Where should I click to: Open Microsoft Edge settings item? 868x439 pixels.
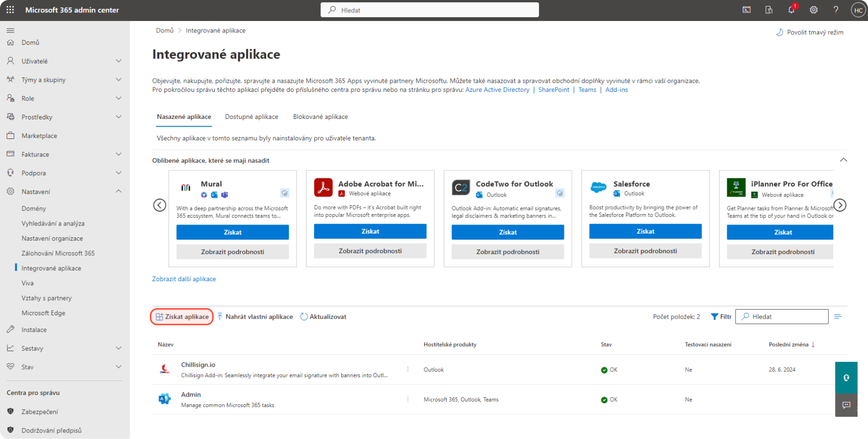(43, 313)
